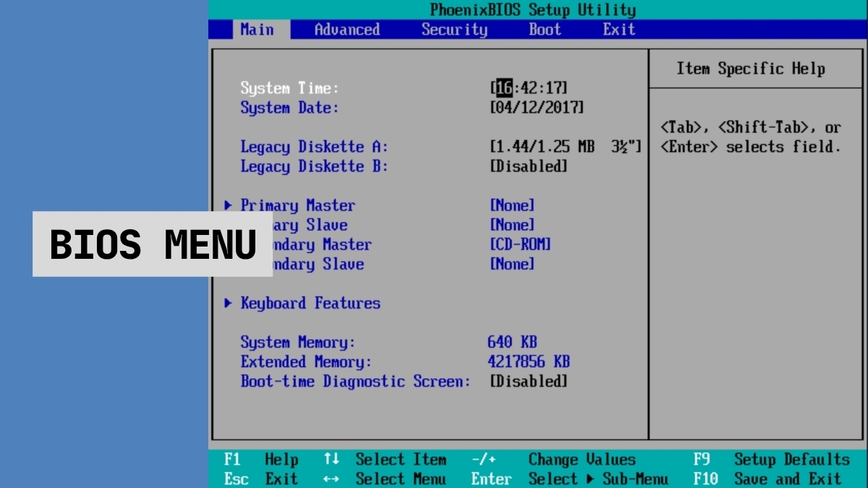
Task: Click the -/+ Change Values hint
Action: (553, 460)
